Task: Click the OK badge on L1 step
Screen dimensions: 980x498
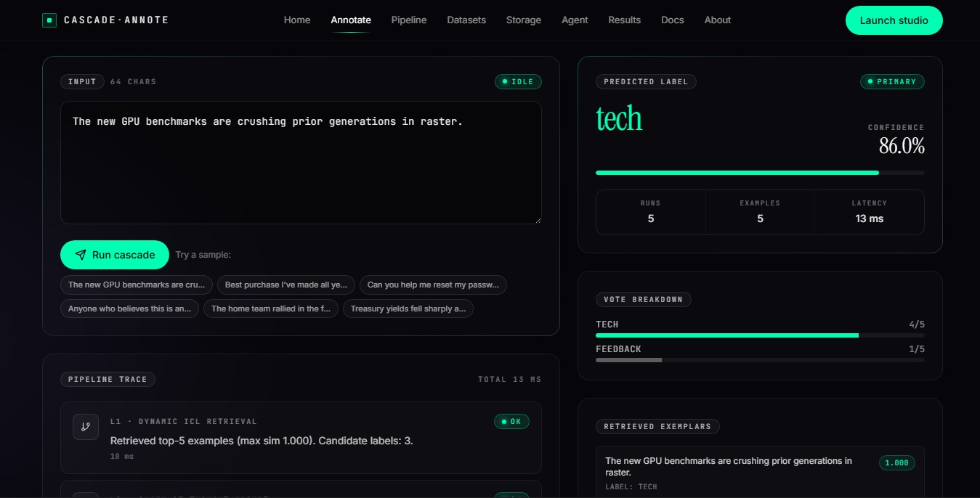Action: click(511, 422)
